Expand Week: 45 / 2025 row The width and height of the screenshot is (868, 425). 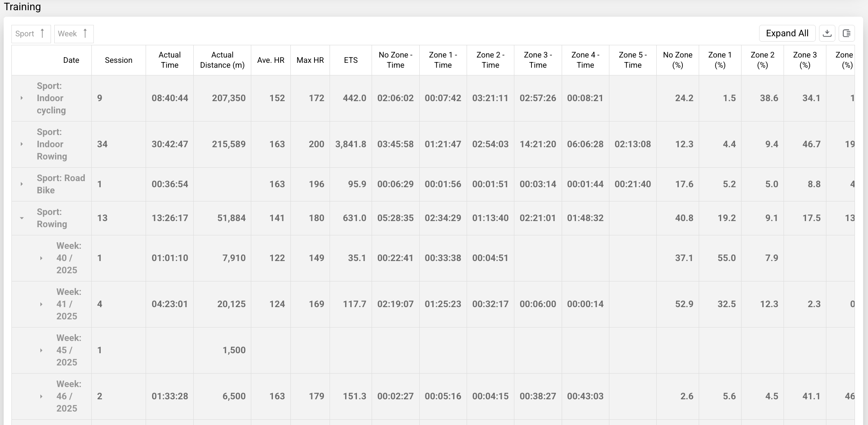coord(41,350)
